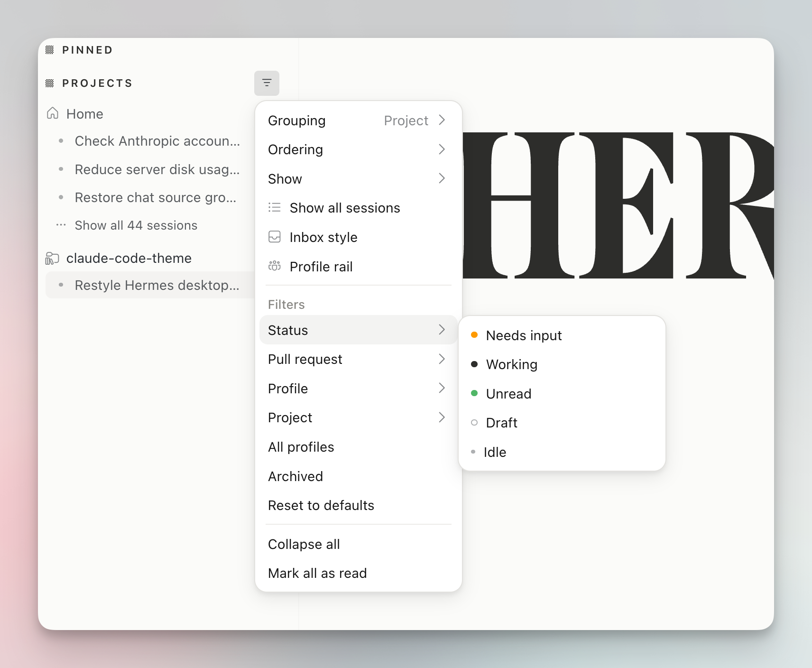Open the Pull request filter submenu

(359, 359)
